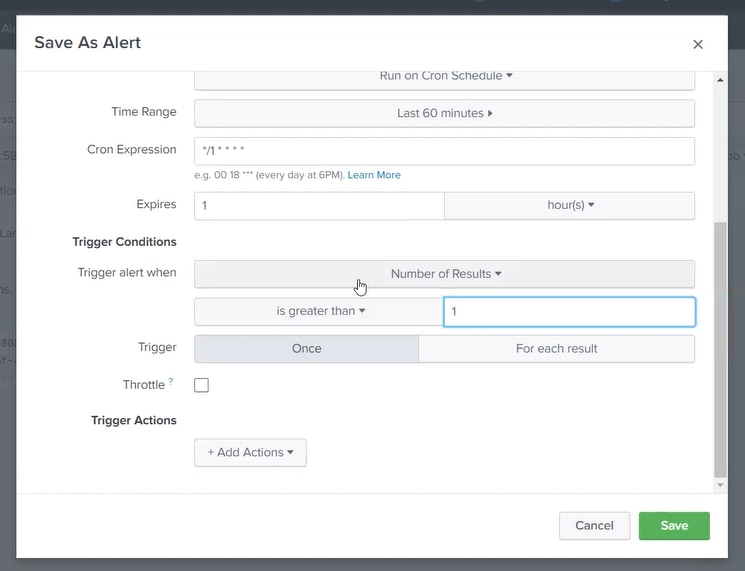Image resolution: width=745 pixels, height=571 pixels.
Task: Enable the Throttle checkbox
Action: pyautogui.click(x=201, y=385)
